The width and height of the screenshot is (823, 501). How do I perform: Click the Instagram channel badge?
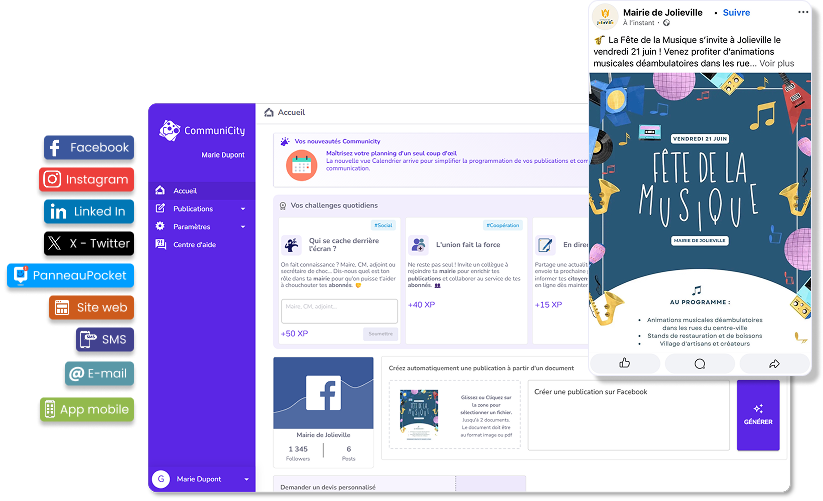pos(87,180)
